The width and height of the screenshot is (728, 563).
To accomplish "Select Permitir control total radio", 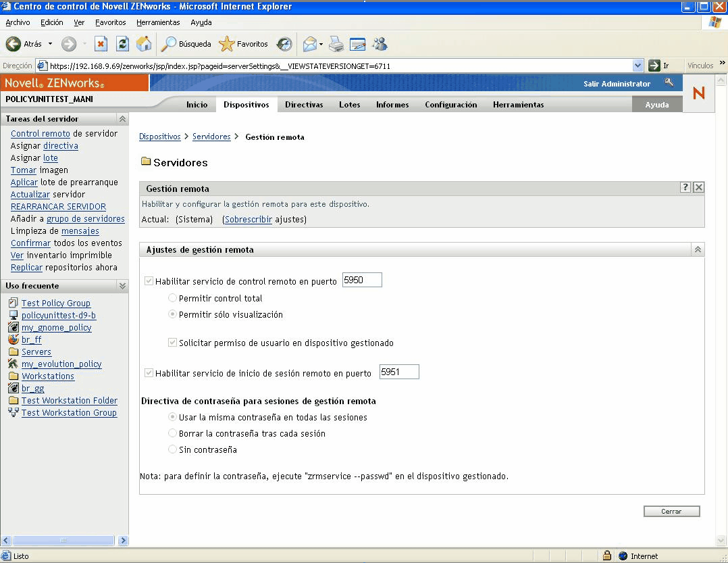I will [x=172, y=298].
